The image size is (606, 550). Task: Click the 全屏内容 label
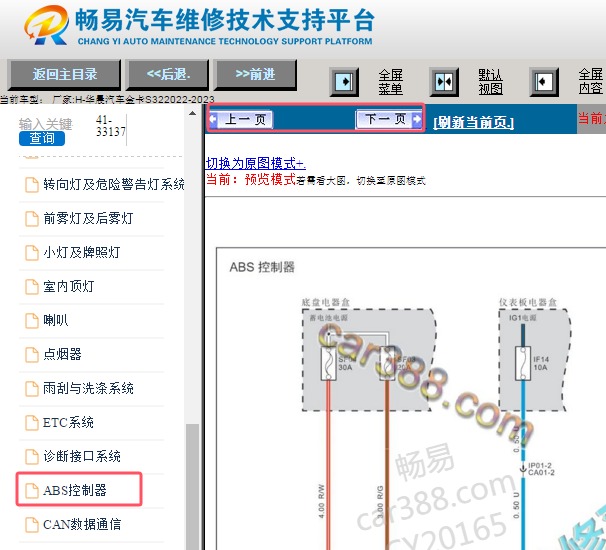coord(591,81)
